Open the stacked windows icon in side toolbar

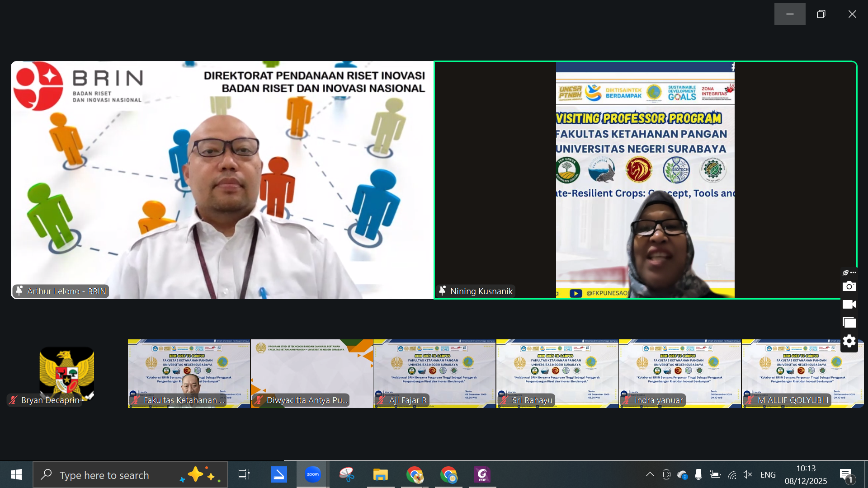(x=849, y=323)
